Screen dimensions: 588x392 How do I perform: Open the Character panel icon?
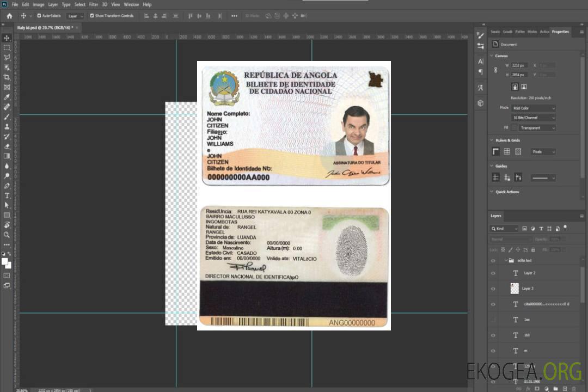coord(481,62)
